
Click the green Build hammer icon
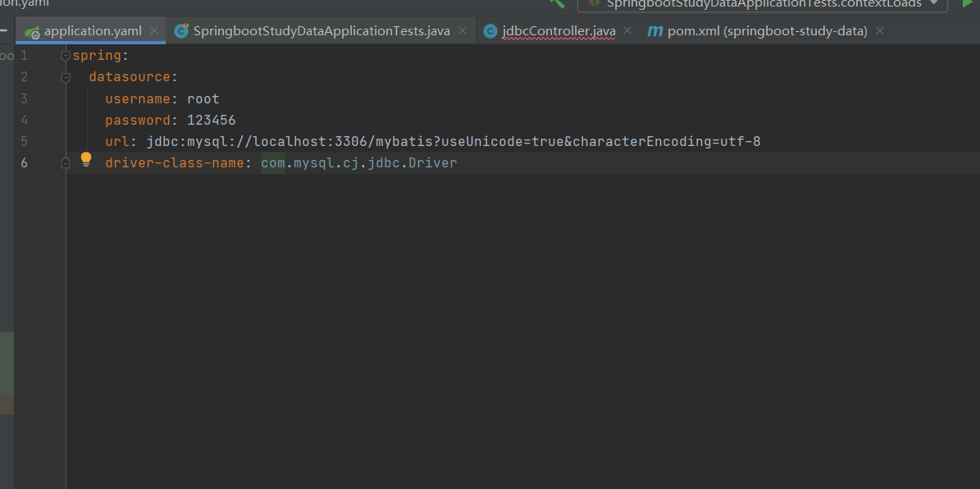click(556, 3)
